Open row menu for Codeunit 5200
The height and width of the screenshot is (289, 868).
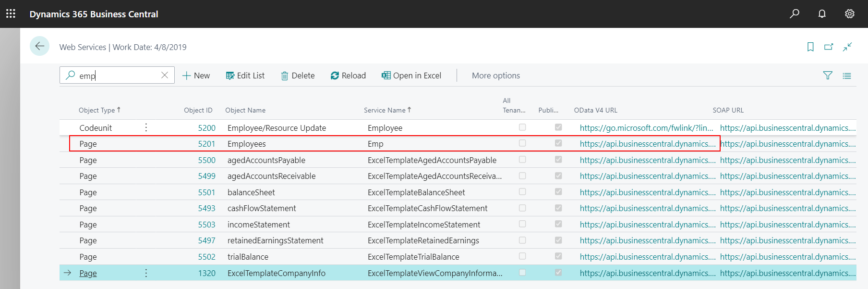146,127
